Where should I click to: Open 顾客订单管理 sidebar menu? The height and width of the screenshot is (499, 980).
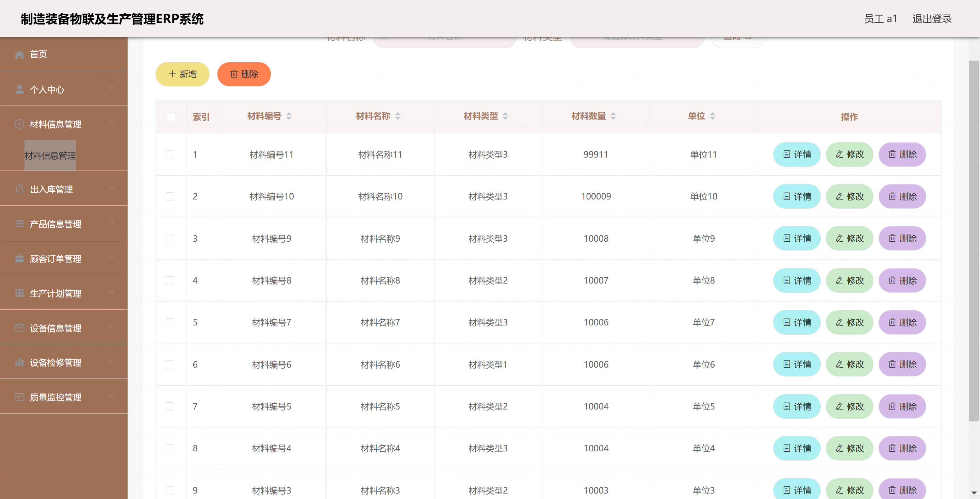(64, 258)
